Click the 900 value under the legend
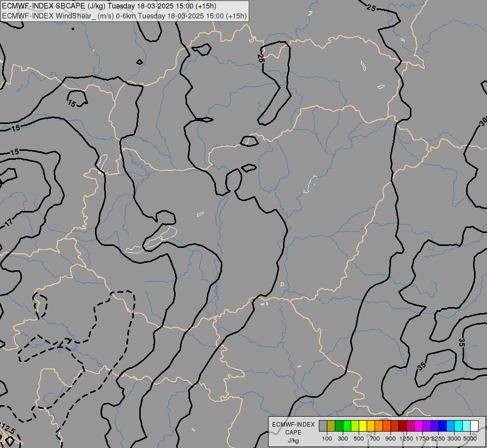Viewport: 487px width, 448px height. tap(390, 439)
